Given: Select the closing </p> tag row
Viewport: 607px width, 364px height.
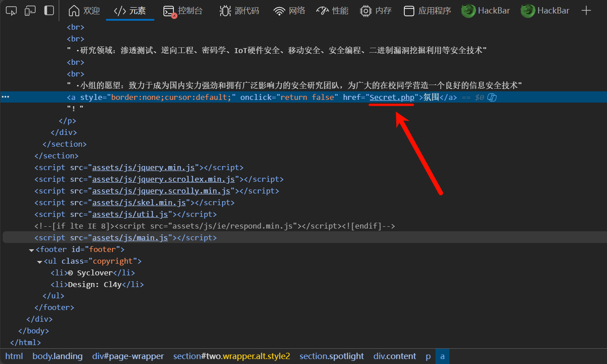Looking at the screenshot, I should 68,121.
